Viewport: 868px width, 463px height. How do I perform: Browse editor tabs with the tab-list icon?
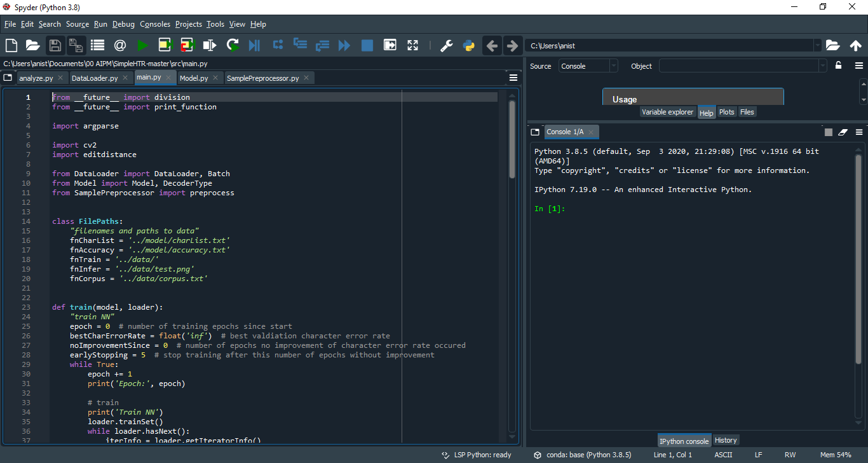click(x=8, y=78)
